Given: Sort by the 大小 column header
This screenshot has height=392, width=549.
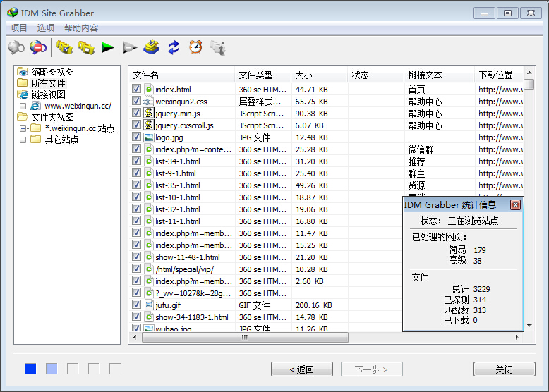Looking at the screenshot, I should (x=320, y=75).
